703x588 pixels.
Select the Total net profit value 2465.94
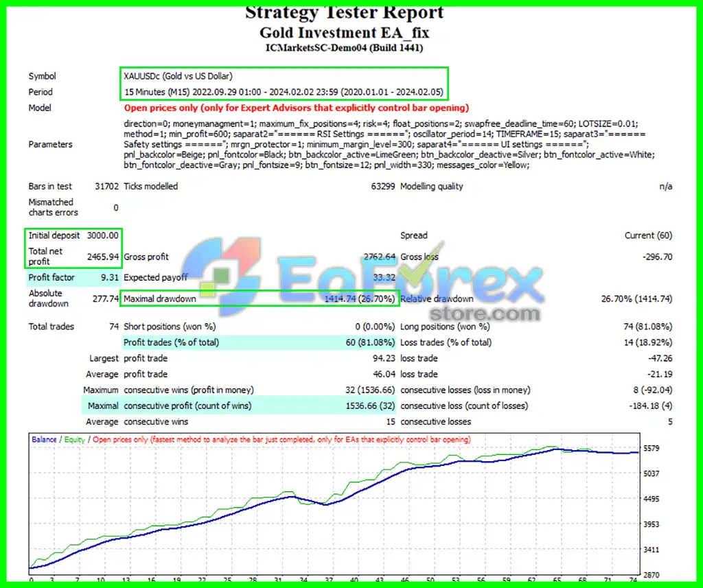[x=103, y=257]
